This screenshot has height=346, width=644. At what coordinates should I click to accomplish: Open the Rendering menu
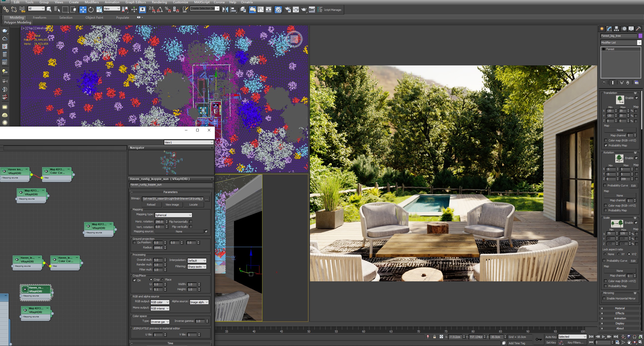(x=159, y=2)
